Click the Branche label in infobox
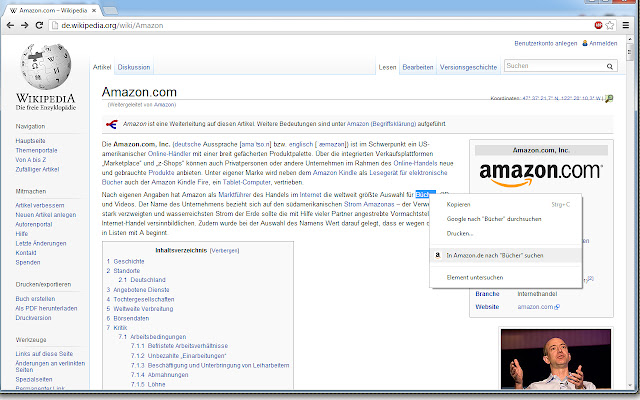The image size is (640, 400). pyautogui.click(x=487, y=294)
